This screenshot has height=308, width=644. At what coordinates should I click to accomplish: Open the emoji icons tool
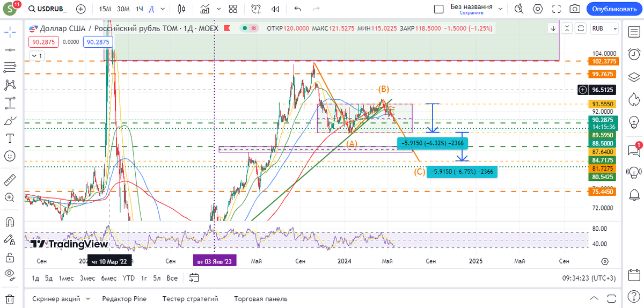10,156
